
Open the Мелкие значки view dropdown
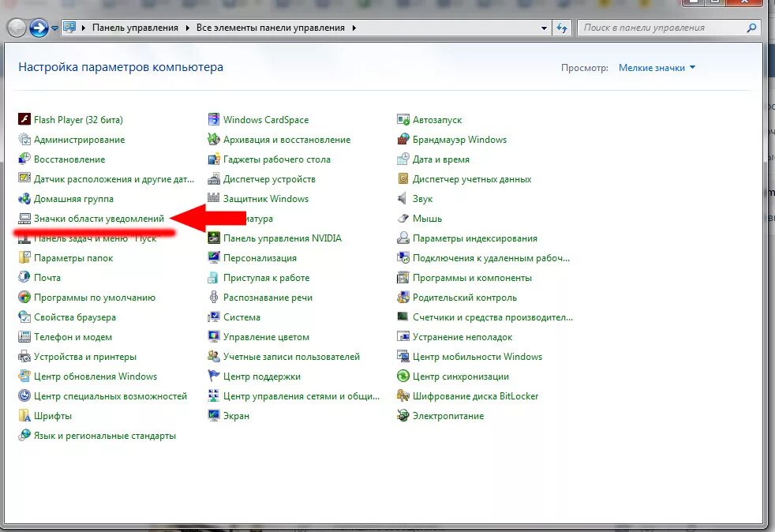coord(657,68)
